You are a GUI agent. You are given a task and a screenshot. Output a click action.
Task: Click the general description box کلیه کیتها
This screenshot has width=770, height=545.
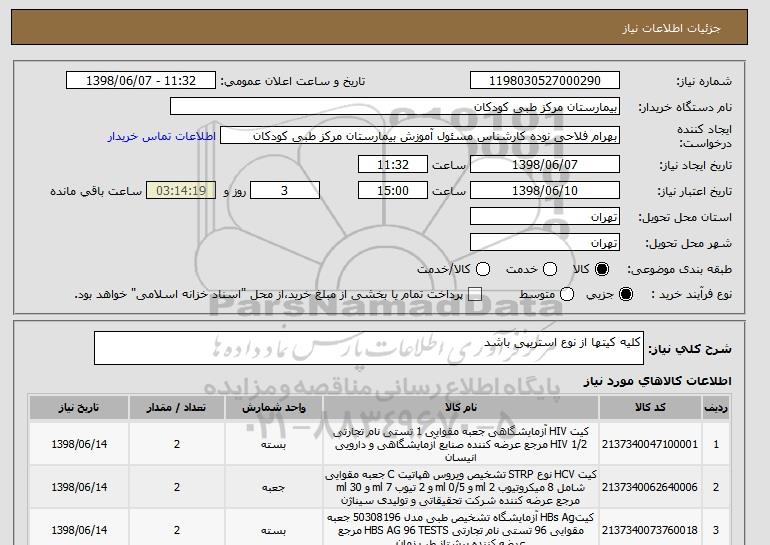click(369, 348)
